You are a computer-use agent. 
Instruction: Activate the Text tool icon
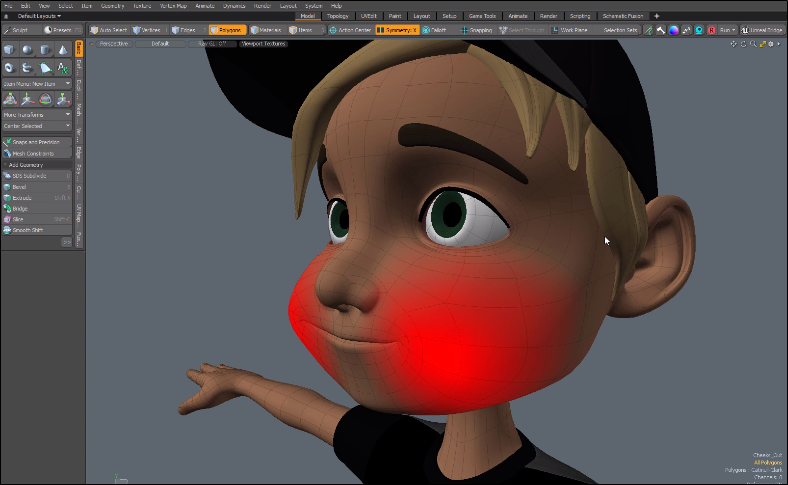click(63, 68)
